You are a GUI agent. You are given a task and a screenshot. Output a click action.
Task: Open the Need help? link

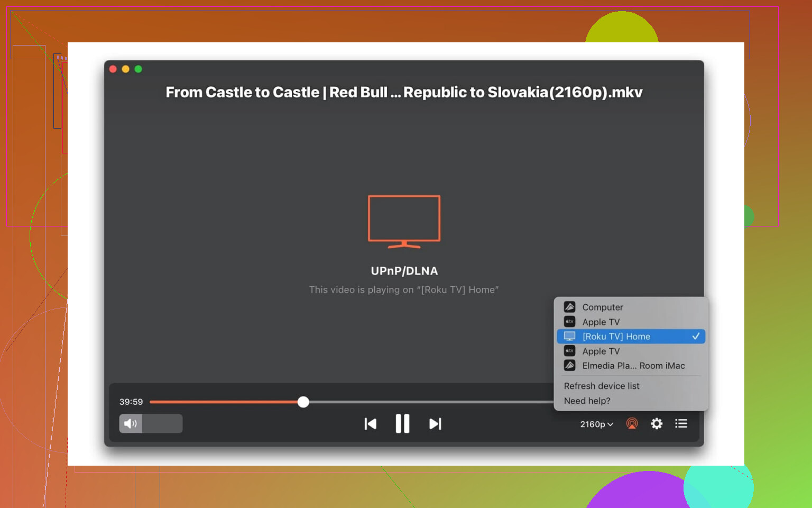point(587,401)
